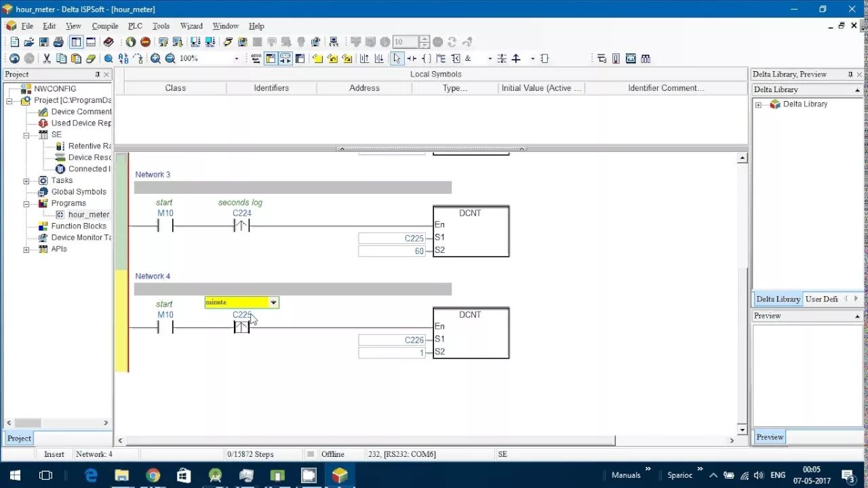Toggle the output window layout icon
Image resolution: width=868 pixels, height=488 pixels.
pyautogui.click(x=91, y=42)
